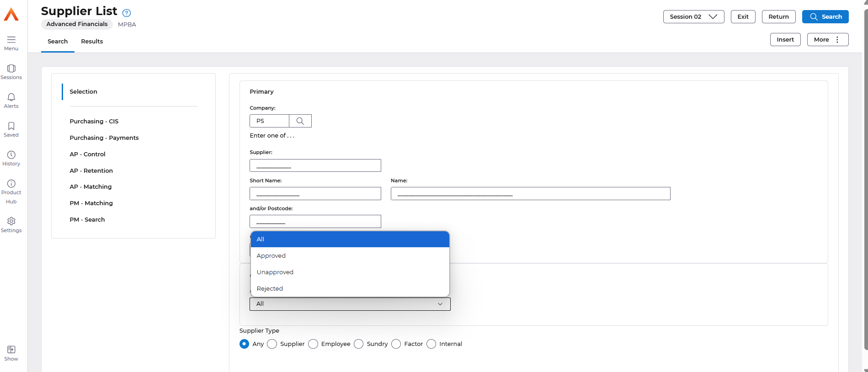868x372 pixels.
Task: Open the Product Hub info icon
Action: point(11,183)
